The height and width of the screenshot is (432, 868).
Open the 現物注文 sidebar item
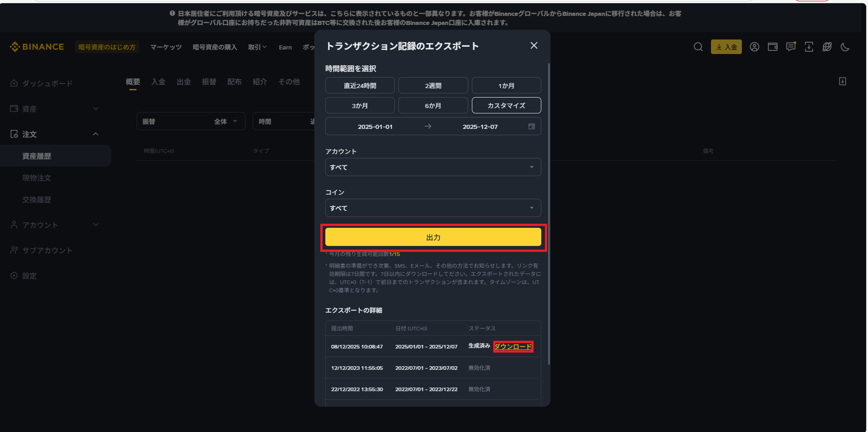[x=37, y=177]
